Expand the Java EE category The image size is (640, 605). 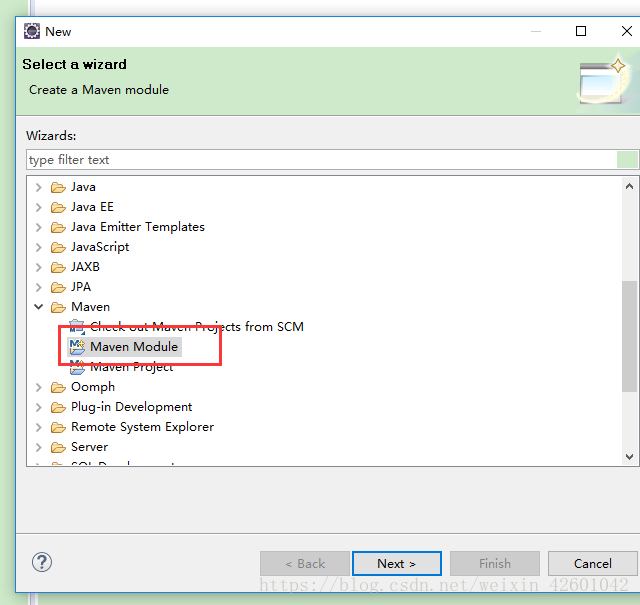click(x=39, y=207)
